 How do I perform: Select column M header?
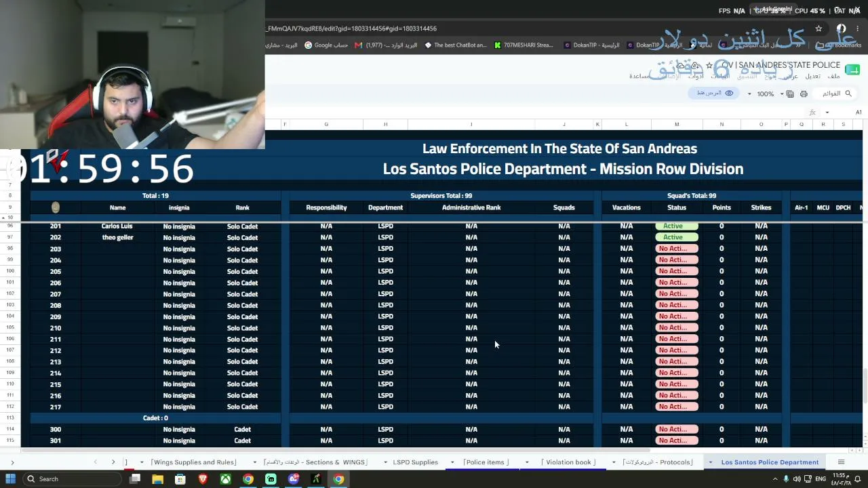(676, 125)
